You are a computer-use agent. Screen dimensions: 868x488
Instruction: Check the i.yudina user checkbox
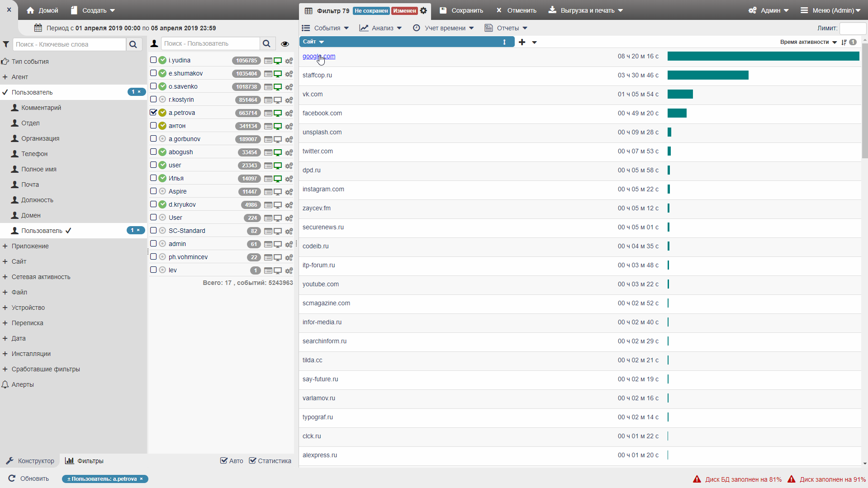click(x=153, y=60)
